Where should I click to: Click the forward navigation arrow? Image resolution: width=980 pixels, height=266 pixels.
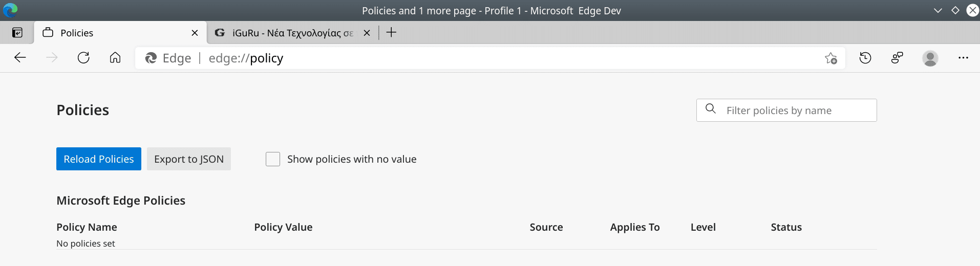(x=52, y=58)
